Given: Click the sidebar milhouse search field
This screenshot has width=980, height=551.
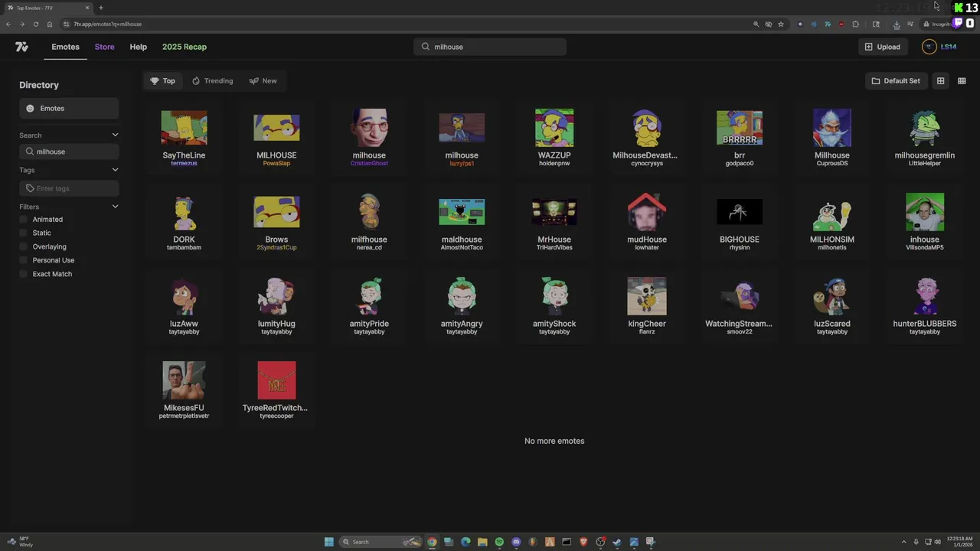Looking at the screenshot, I should (69, 152).
